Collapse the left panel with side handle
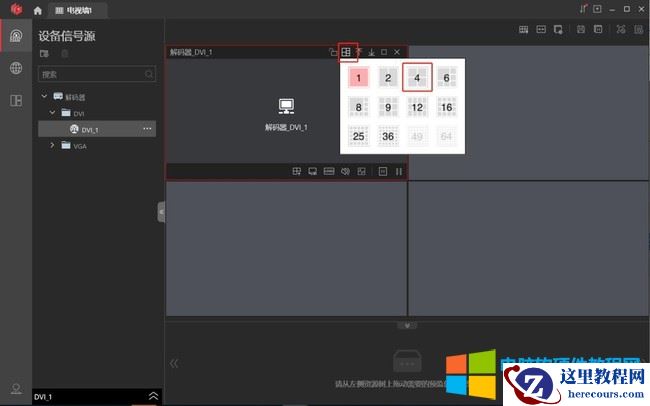This screenshot has height=406, width=650. pos(161,212)
